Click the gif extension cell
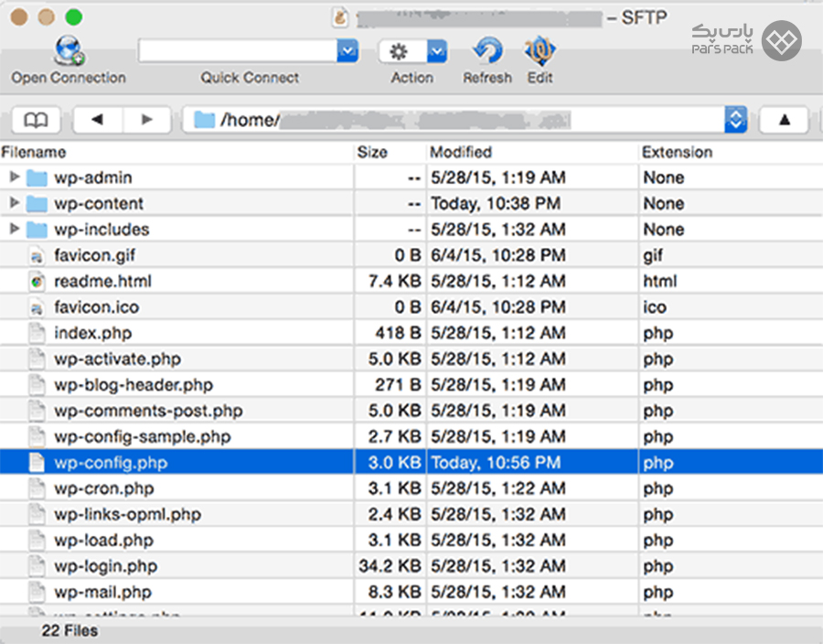 653,255
